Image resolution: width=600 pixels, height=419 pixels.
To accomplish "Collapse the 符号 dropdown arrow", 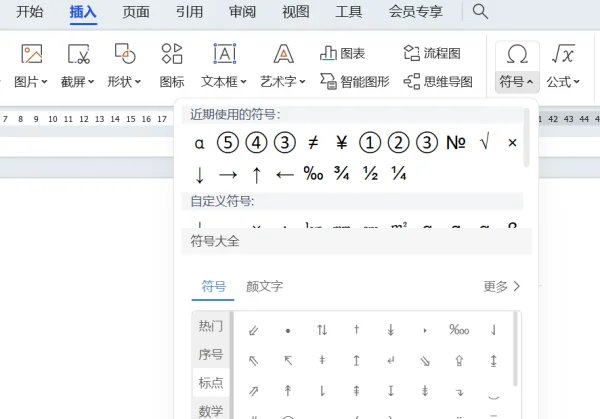I will [530, 82].
